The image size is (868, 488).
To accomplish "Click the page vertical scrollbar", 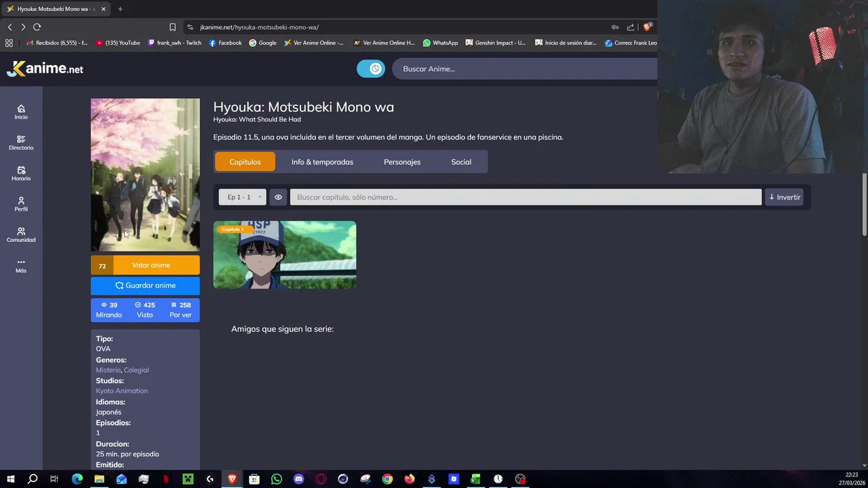I will [864, 205].
